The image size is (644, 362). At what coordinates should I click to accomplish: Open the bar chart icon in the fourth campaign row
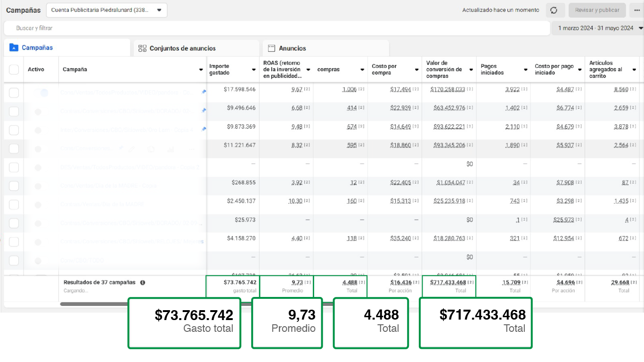pos(171,149)
